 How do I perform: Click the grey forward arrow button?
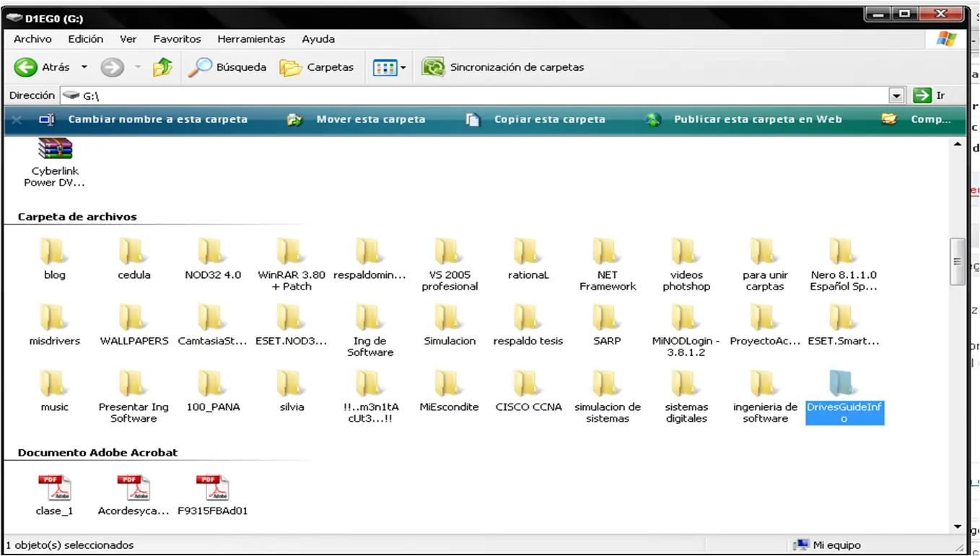pos(112,68)
